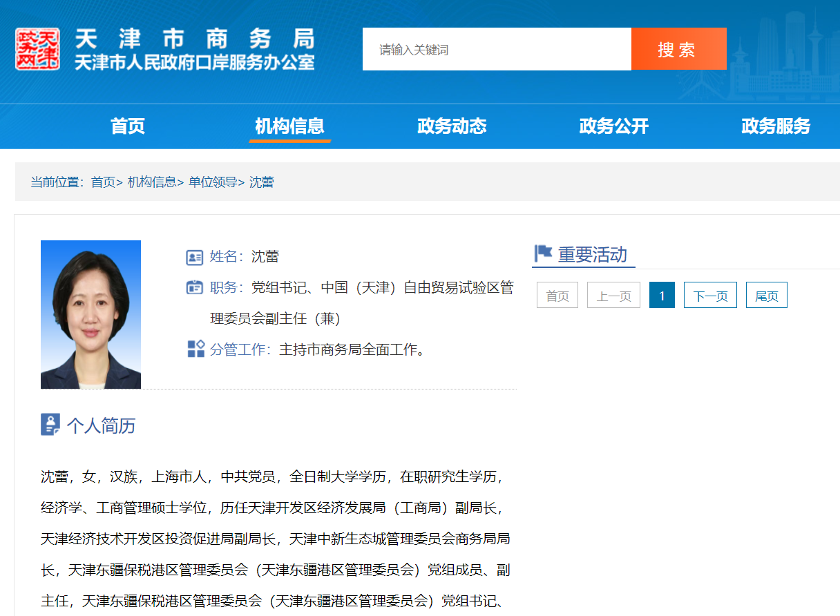840x616 pixels.
Task: Open the 政务服务 menu item
Action: pyautogui.click(x=776, y=126)
